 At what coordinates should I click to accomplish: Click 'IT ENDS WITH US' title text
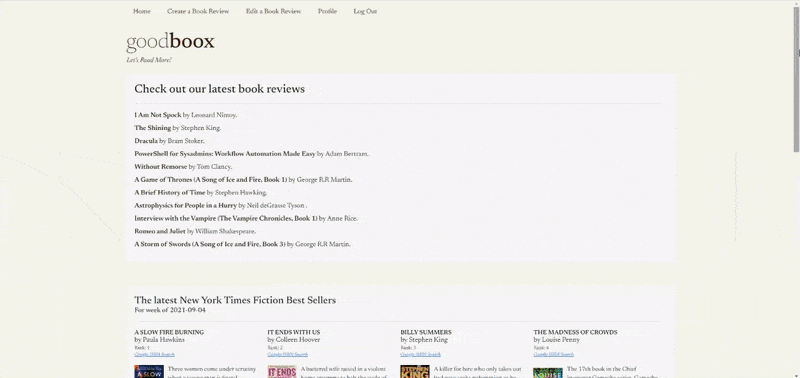click(294, 332)
